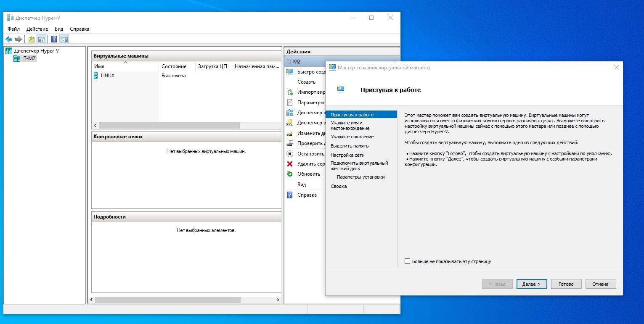Go to Выделить память wizard step
The height and width of the screenshot is (324, 644).
pos(350,146)
